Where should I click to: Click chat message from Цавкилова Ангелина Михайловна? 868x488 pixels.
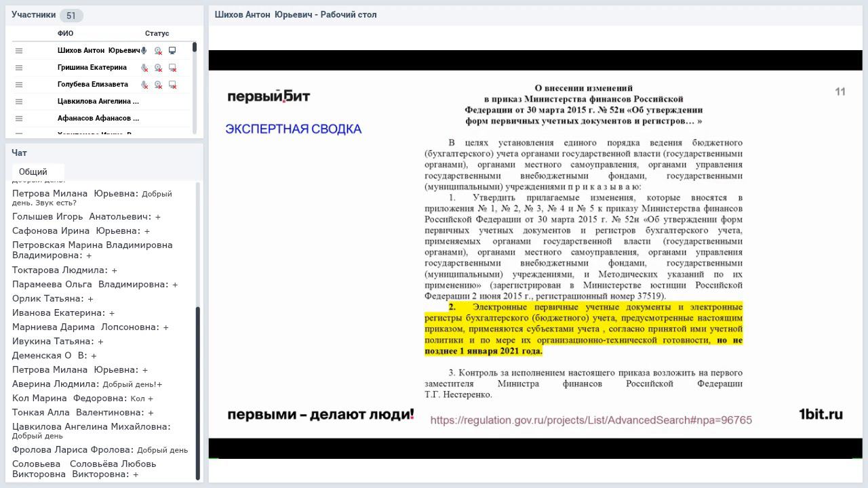91,431
